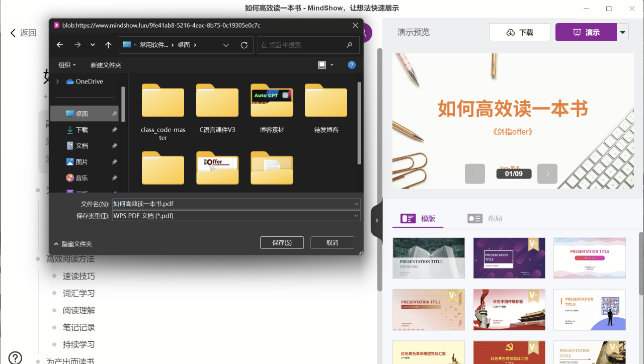Refresh the folder view

tap(244, 45)
